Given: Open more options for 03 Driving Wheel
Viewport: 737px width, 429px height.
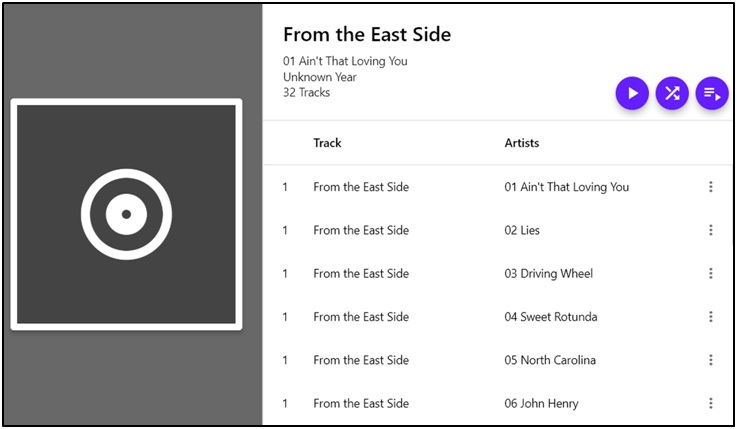Looking at the screenshot, I should (x=710, y=273).
